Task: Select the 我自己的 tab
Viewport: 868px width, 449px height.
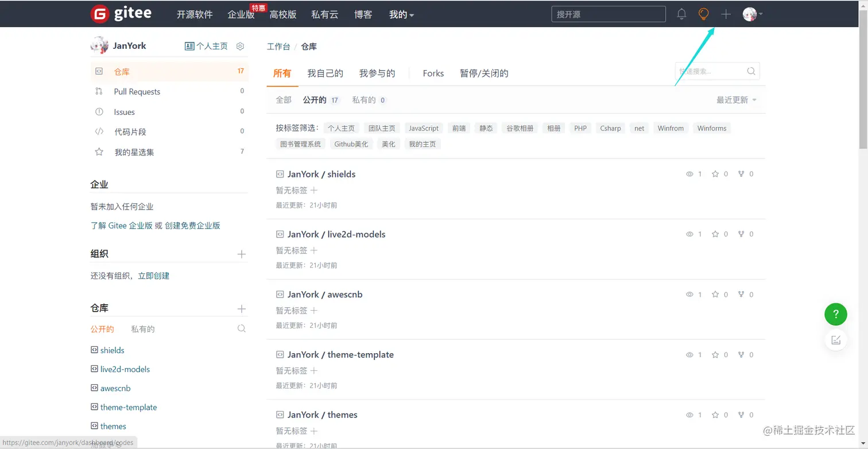Action: [x=325, y=73]
